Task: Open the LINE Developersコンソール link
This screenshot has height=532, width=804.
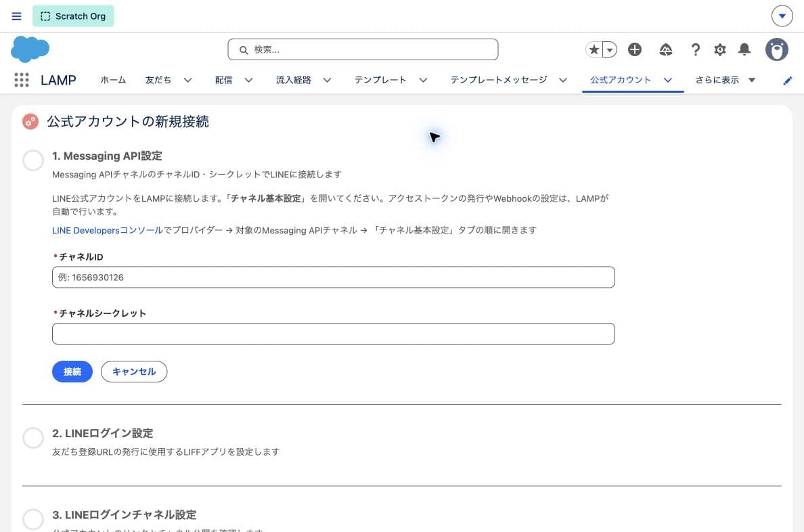Action: point(107,230)
